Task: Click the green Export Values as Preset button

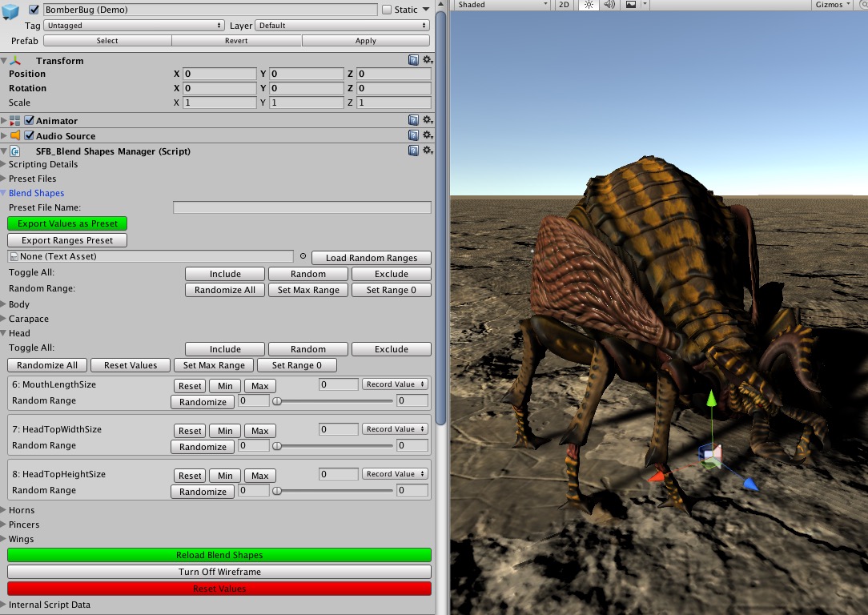Action: [67, 223]
